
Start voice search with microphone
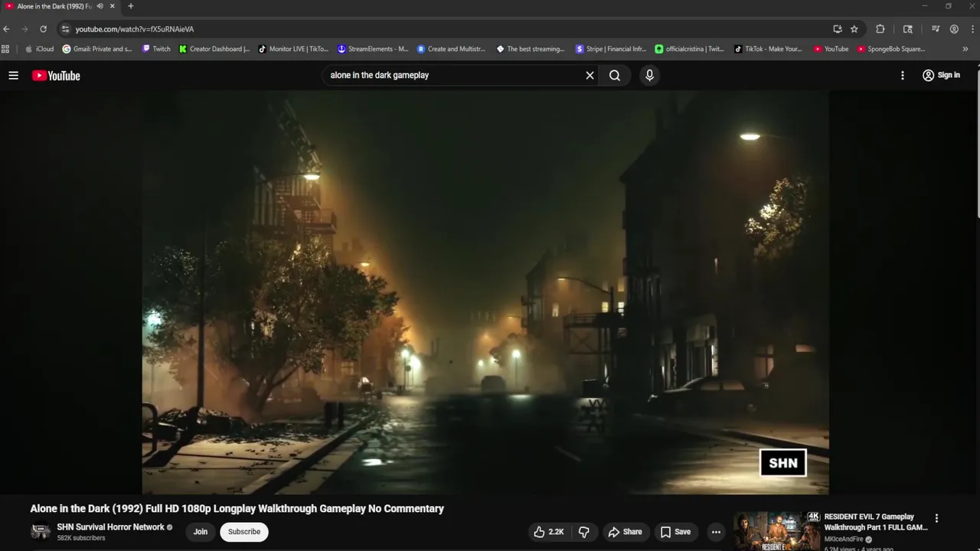coord(649,75)
